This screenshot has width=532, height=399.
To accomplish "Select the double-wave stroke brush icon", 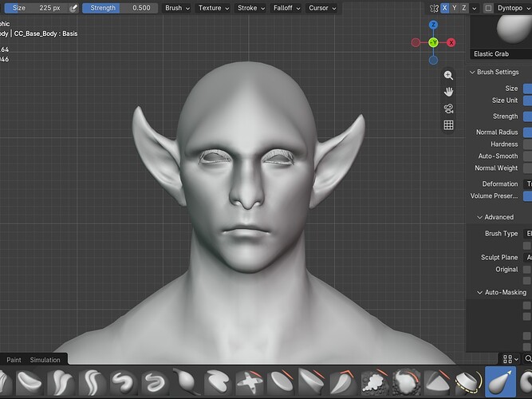I will 92,382.
